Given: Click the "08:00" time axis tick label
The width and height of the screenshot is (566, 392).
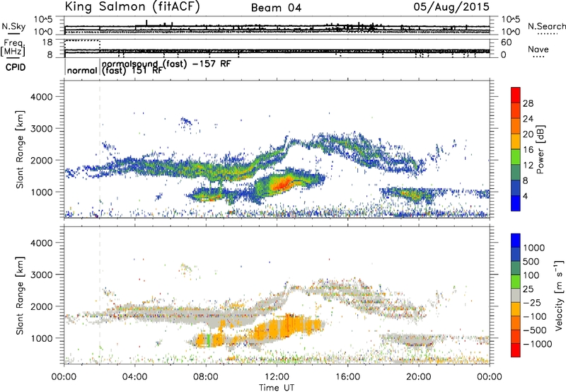Looking at the screenshot, I should click(206, 377).
